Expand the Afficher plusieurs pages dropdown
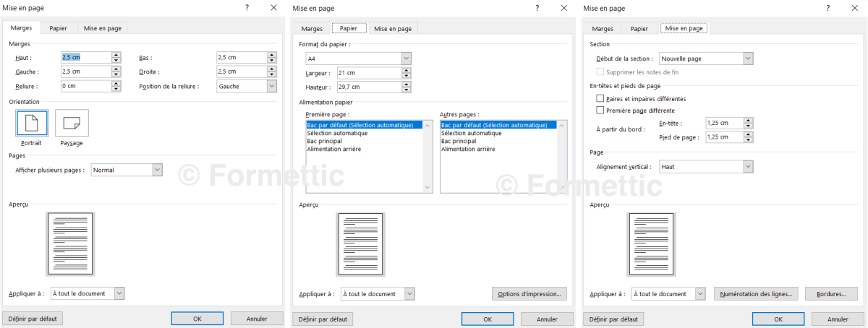 (x=157, y=170)
